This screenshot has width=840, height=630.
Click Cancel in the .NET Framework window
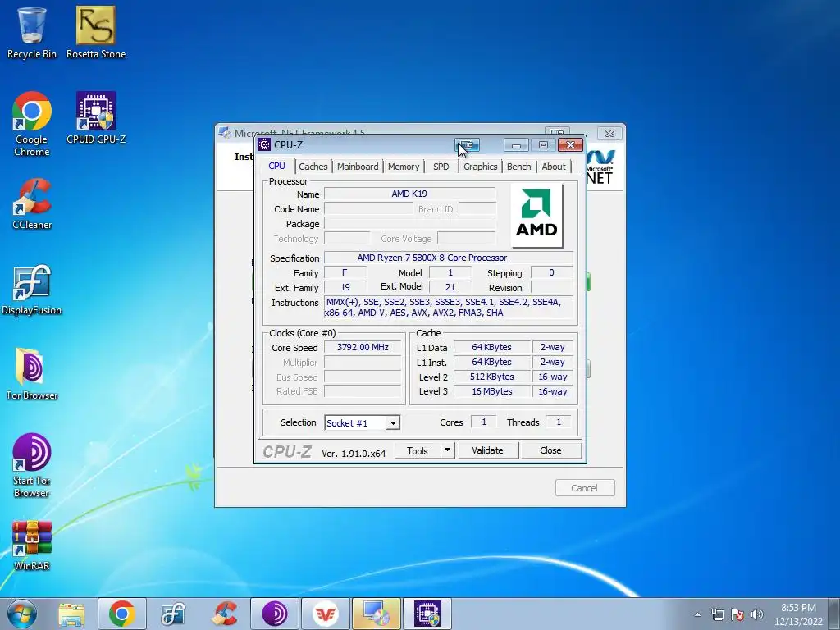click(x=584, y=487)
